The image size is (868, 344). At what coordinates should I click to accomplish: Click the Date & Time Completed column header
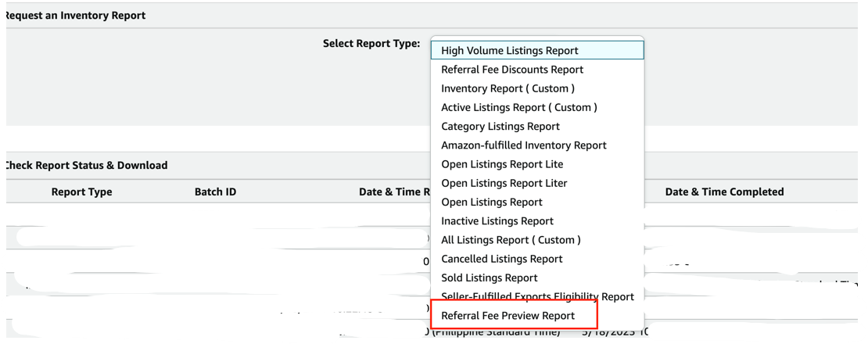(724, 192)
